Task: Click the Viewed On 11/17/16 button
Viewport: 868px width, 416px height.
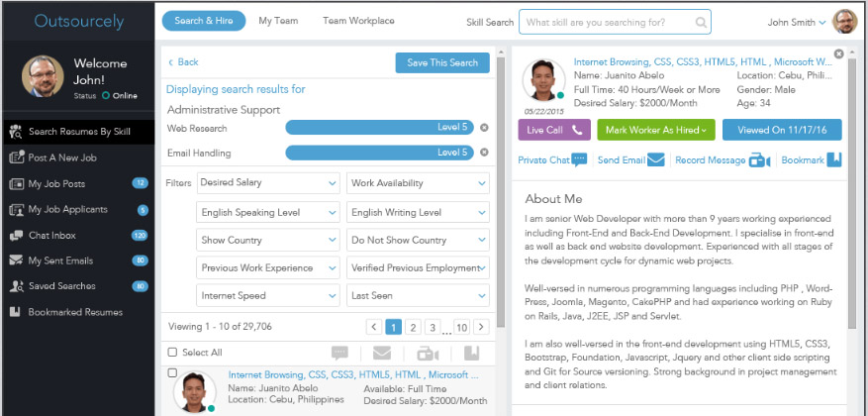Action: 782,130
